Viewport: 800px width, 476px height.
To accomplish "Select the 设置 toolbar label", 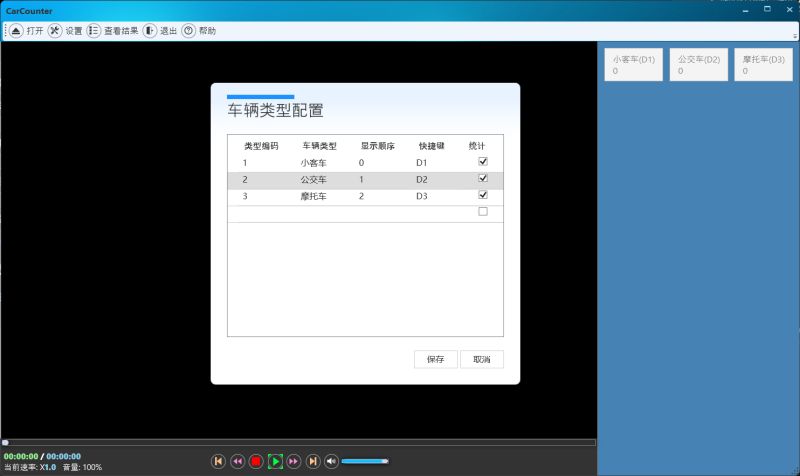I will click(73, 31).
